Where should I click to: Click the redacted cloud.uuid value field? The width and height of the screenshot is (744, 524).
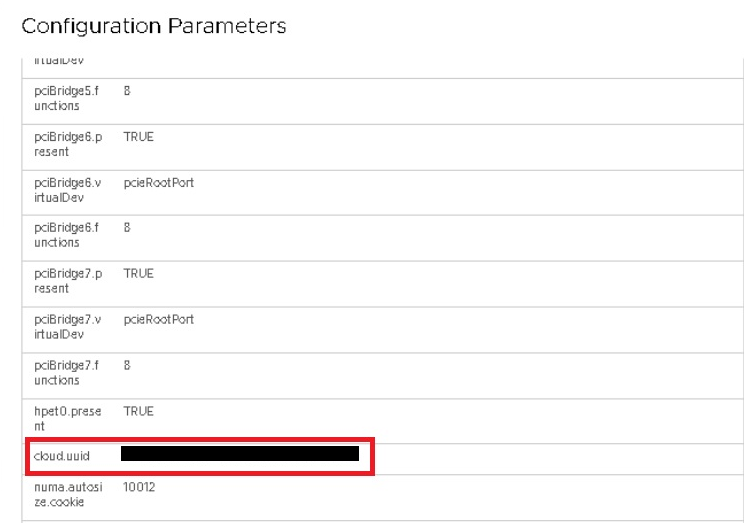(239, 454)
